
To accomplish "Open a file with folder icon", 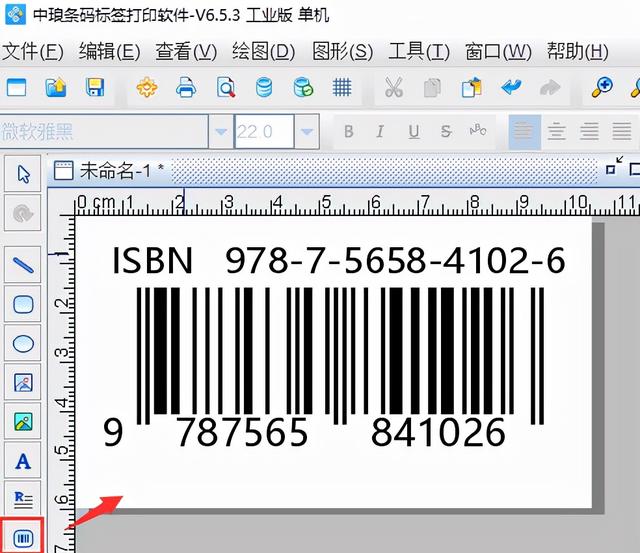I will [x=56, y=87].
